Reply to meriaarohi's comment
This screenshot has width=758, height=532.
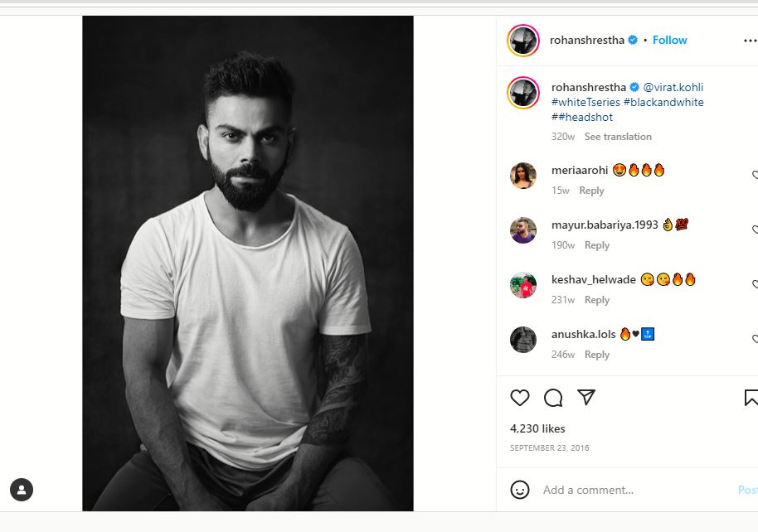pyautogui.click(x=591, y=191)
